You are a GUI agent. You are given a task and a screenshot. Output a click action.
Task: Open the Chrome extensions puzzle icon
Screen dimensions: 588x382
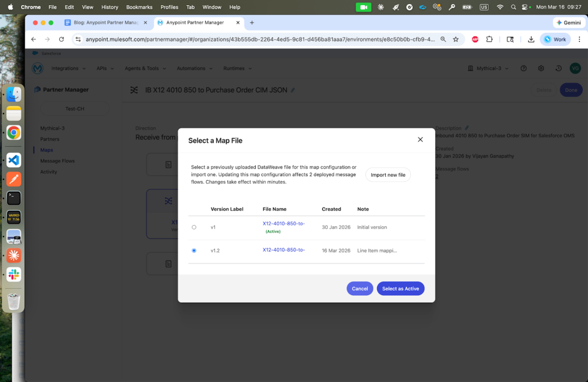coord(490,39)
